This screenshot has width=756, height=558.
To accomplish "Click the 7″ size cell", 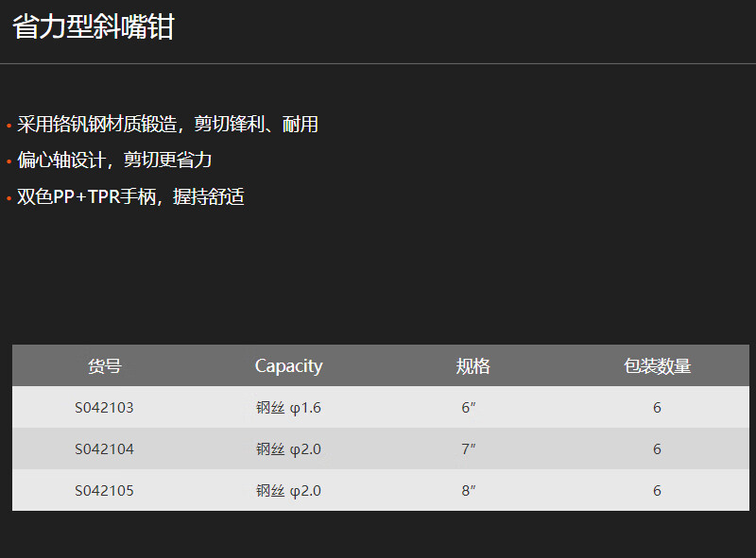I will click(469, 449).
